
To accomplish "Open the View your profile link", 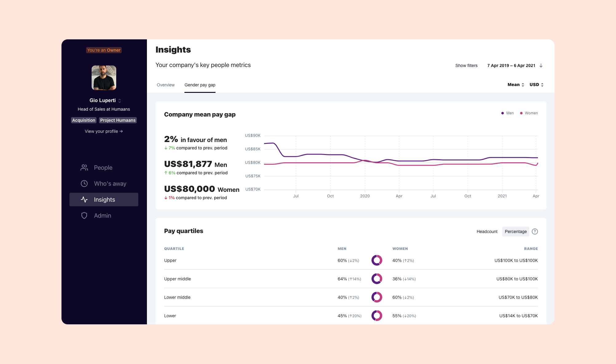I will [x=104, y=131].
